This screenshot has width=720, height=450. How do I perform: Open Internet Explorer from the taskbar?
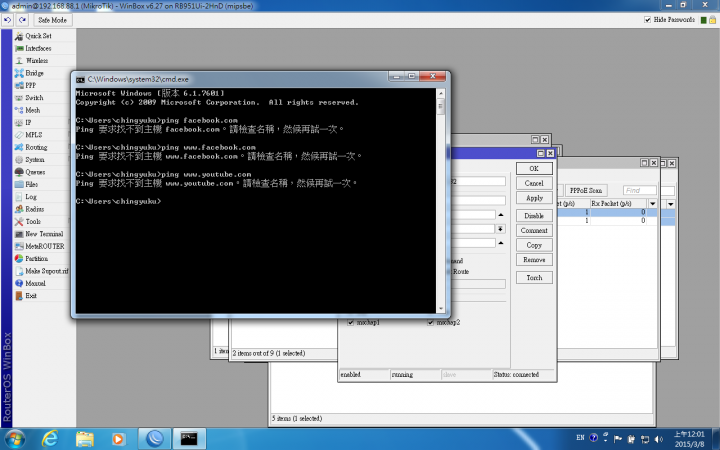50,439
